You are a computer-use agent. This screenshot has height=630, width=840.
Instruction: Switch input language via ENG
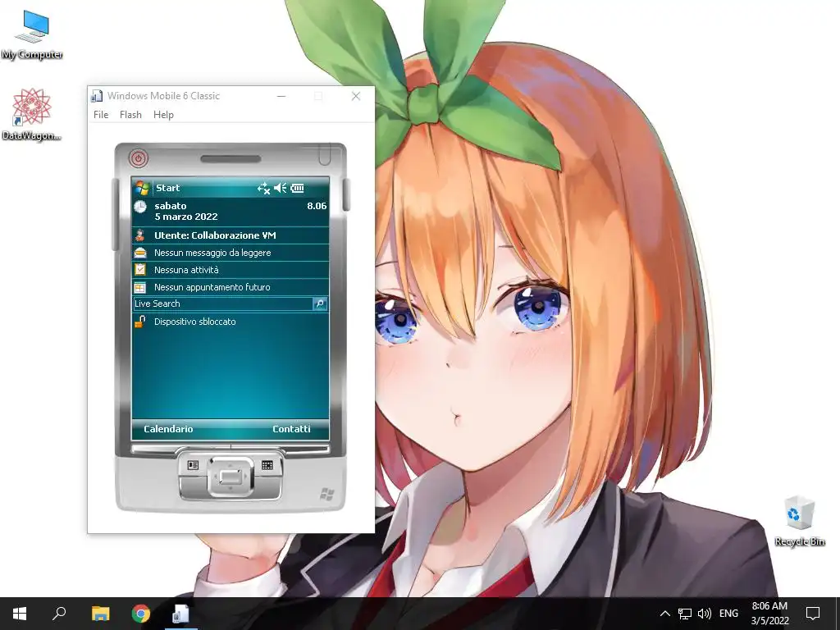(728, 614)
